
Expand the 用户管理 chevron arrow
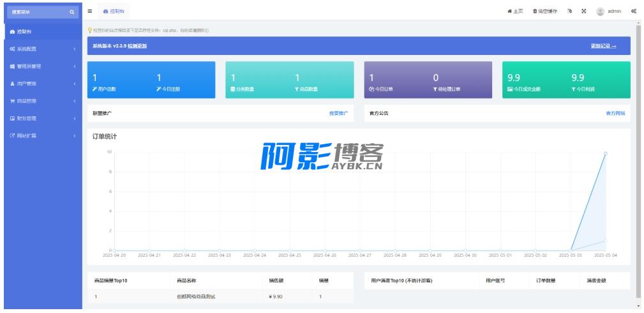(75, 84)
